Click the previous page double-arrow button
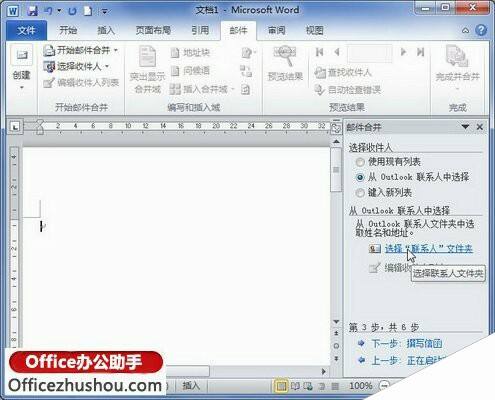The image size is (495, 400). (336, 333)
